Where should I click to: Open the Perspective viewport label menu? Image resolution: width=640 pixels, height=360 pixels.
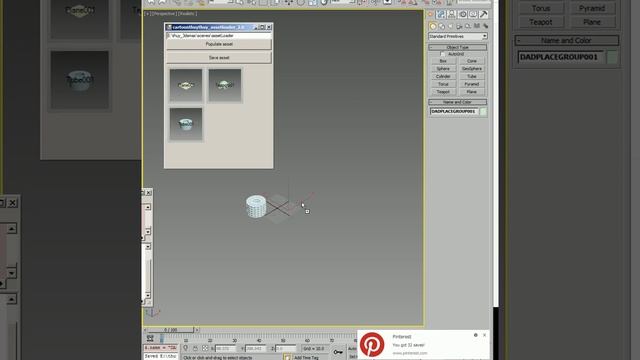(x=164, y=13)
